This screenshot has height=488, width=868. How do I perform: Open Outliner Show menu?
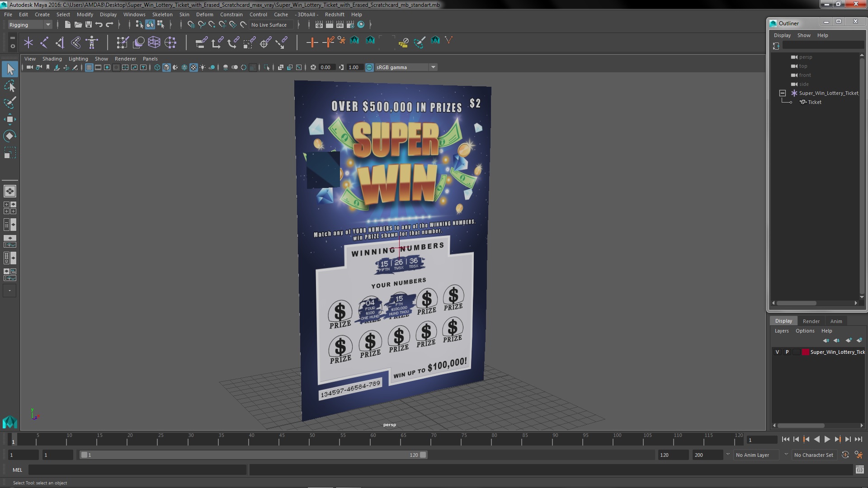[804, 35]
